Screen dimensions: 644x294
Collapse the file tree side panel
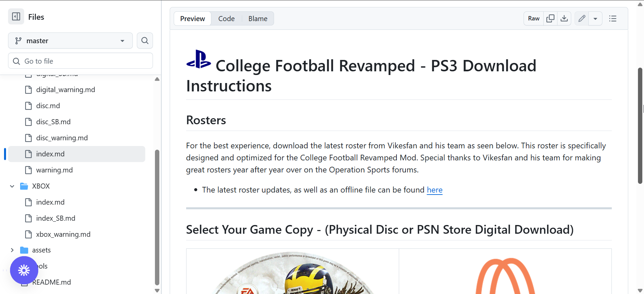pyautogui.click(x=16, y=17)
